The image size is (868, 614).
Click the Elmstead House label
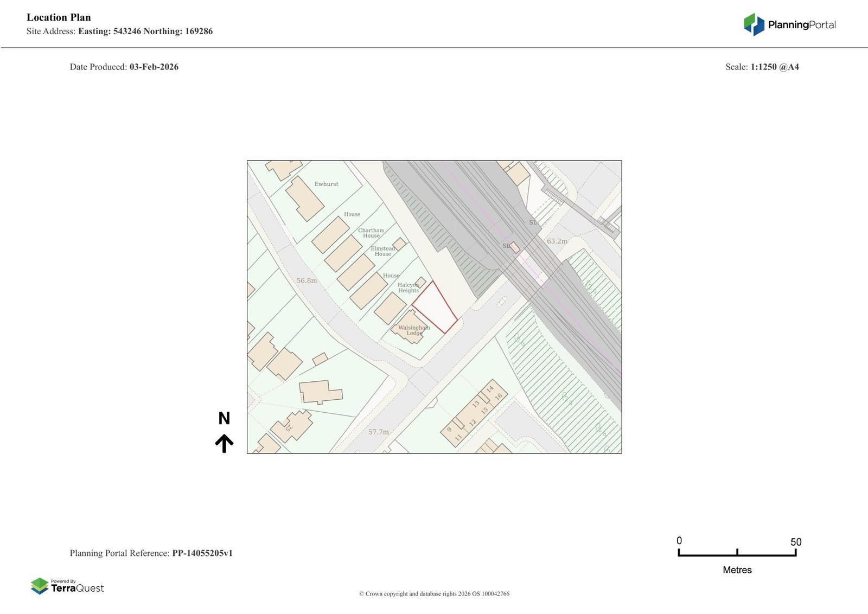coord(383,251)
